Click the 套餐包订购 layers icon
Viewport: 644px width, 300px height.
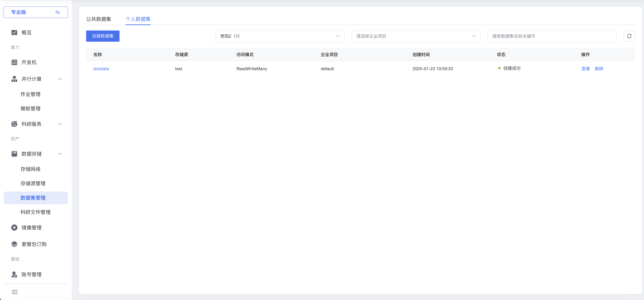pyautogui.click(x=14, y=244)
